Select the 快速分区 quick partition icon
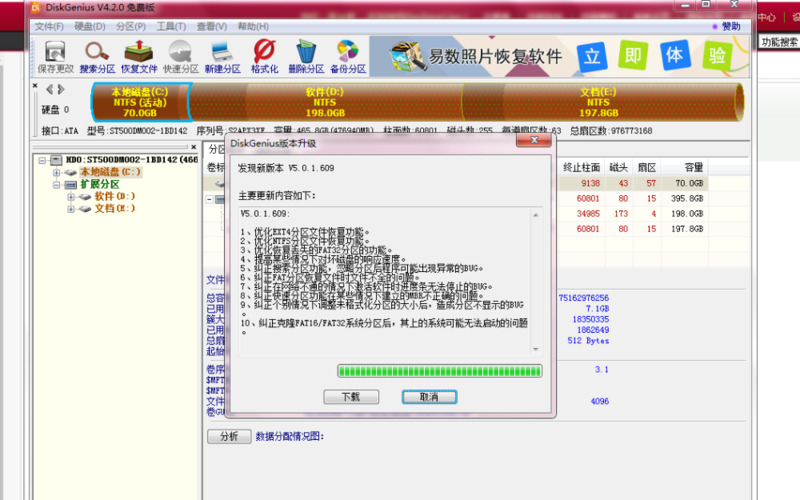 click(x=181, y=57)
